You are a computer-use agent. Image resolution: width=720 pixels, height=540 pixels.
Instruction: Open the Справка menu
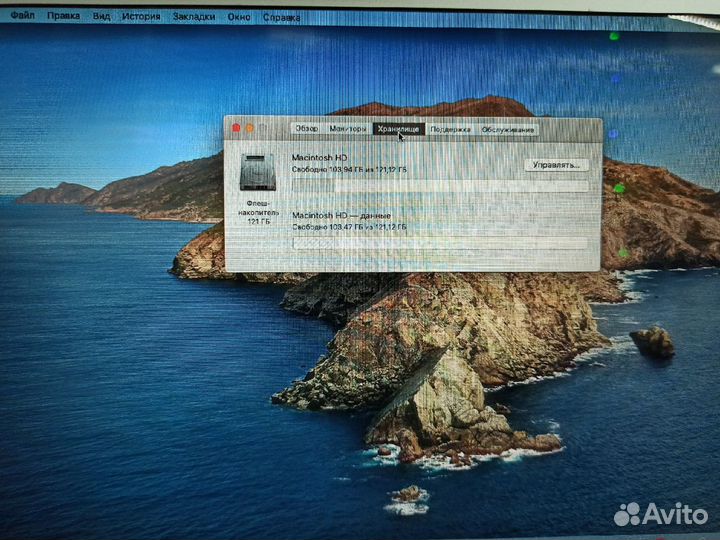(x=281, y=17)
